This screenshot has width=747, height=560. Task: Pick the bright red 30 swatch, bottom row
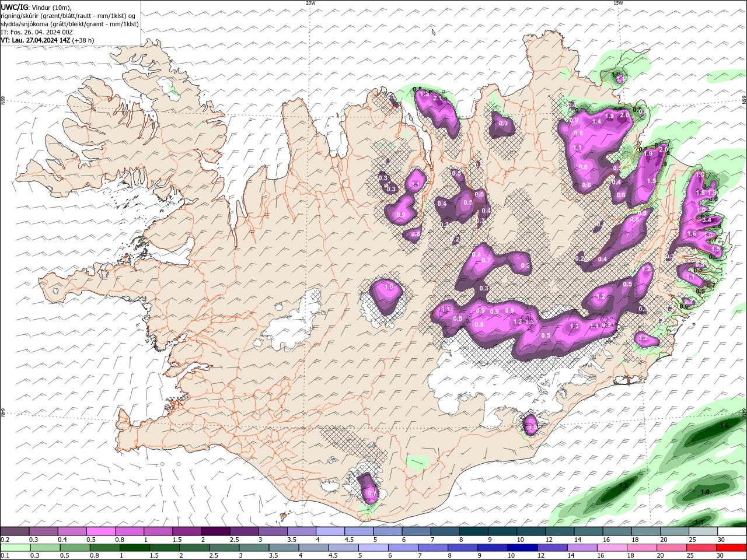tap(732, 548)
